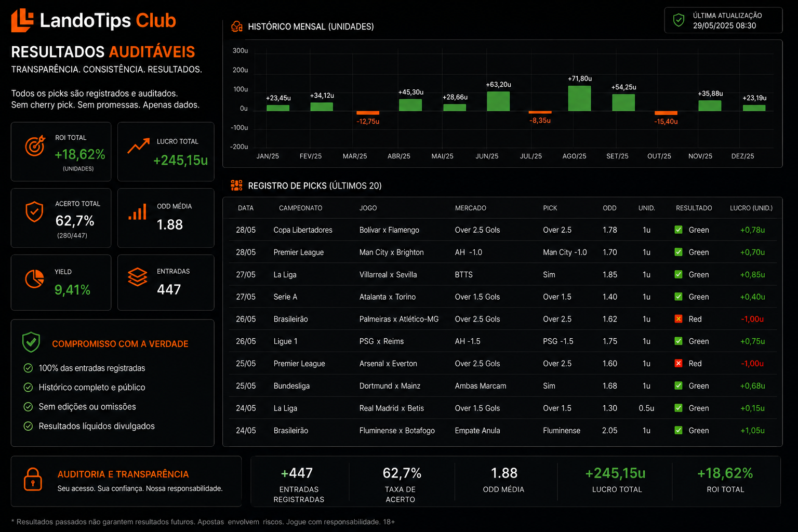Click the red result icon for Palmeiras x Atlético-MG
Screen dimensions: 798x532
pos(679,319)
